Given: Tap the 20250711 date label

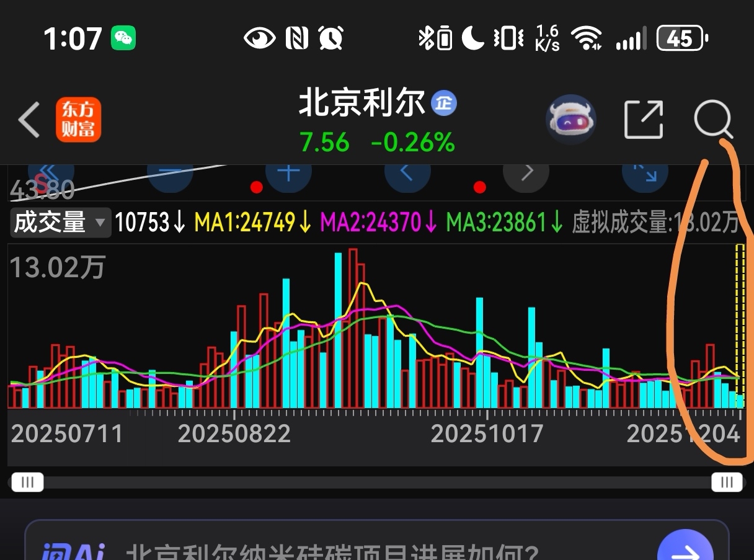Looking at the screenshot, I should (67, 433).
